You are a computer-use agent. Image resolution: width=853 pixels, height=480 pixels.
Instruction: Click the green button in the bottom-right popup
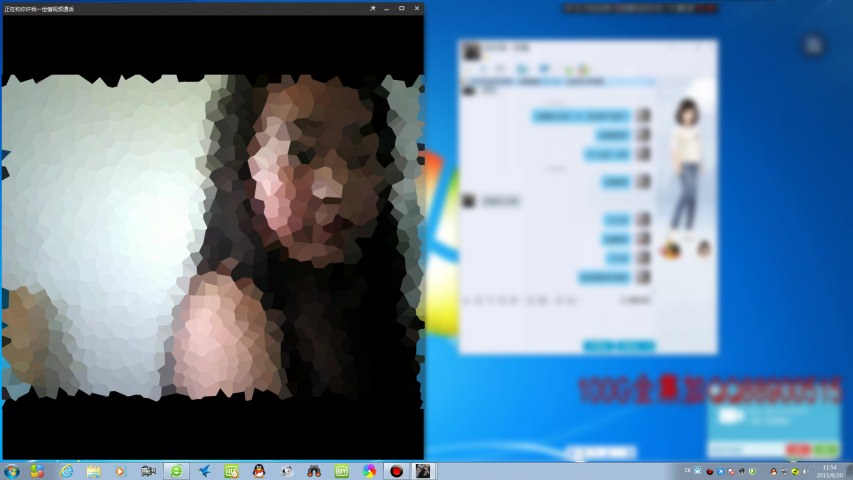coord(825,450)
